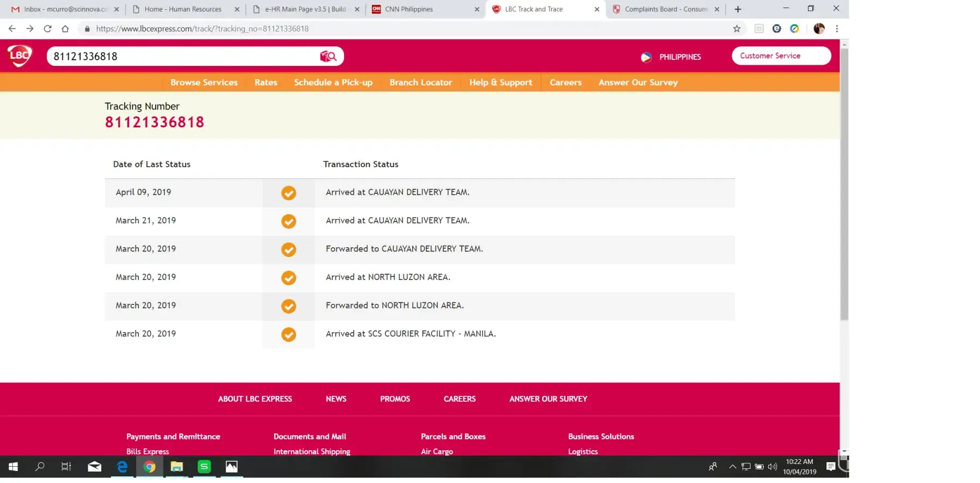The image size is (980, 483).
Task: Click checkmark for SCS COURIER FACILITY - MANILA
Action: pos(289,334)
